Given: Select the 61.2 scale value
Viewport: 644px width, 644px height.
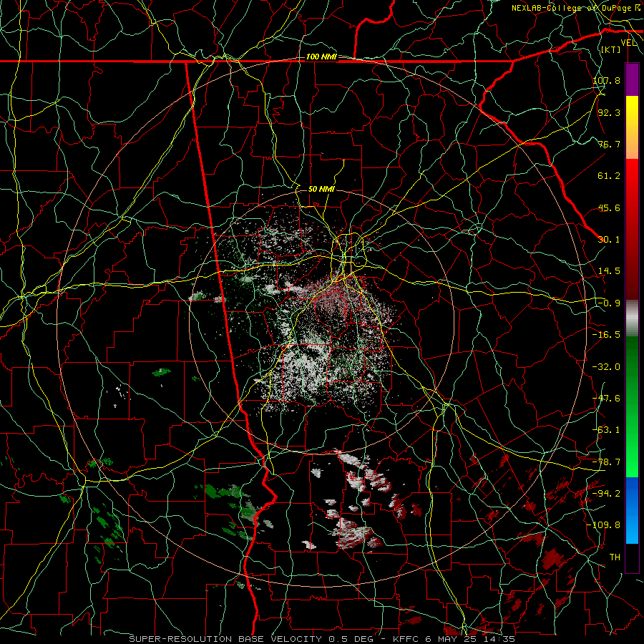Looking at the screenshot, I should point(609,176).
